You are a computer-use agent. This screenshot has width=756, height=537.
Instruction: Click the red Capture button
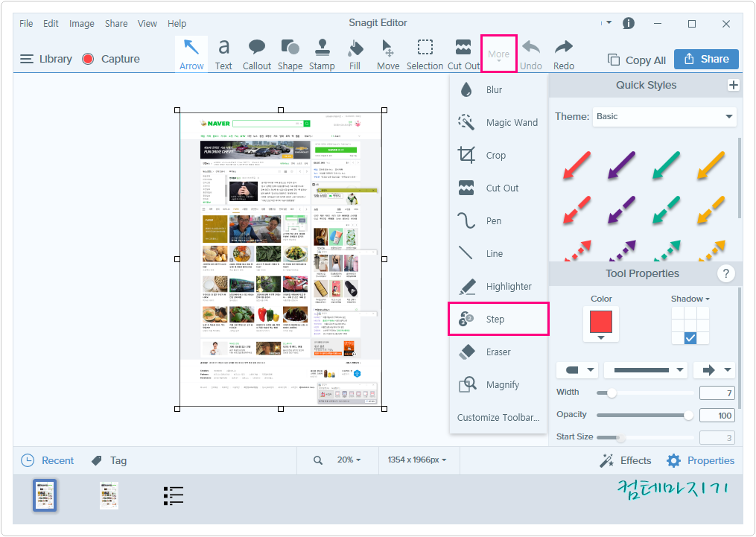[88, 59]
